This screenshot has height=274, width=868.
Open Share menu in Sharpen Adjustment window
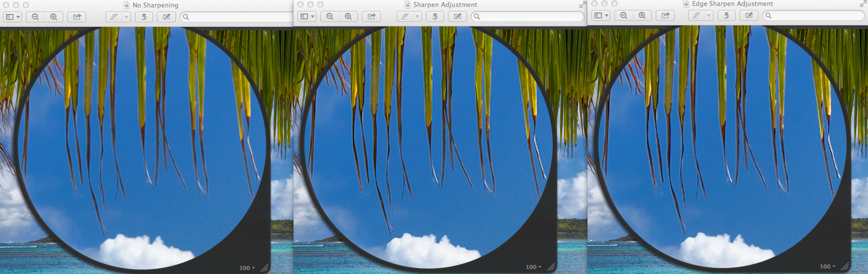coord(371,16)
